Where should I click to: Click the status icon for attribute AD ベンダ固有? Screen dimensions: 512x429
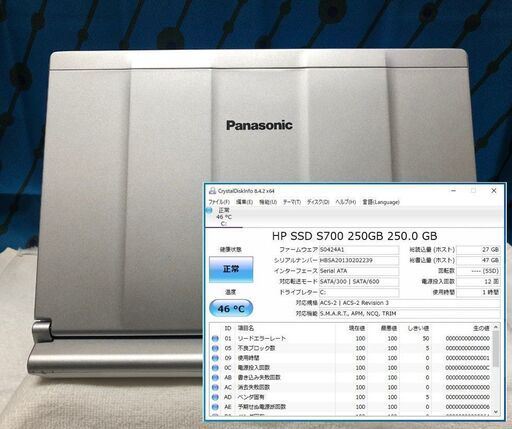(215, 397)
